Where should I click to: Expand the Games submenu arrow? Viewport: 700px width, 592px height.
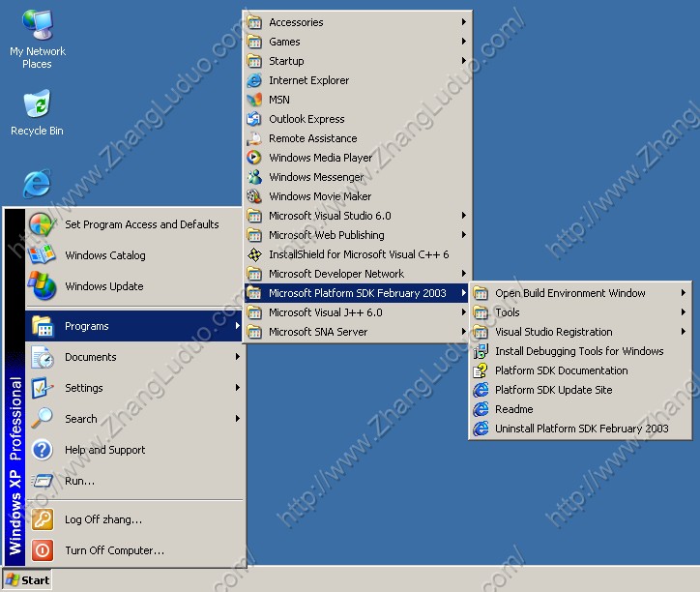coord(464,41)
